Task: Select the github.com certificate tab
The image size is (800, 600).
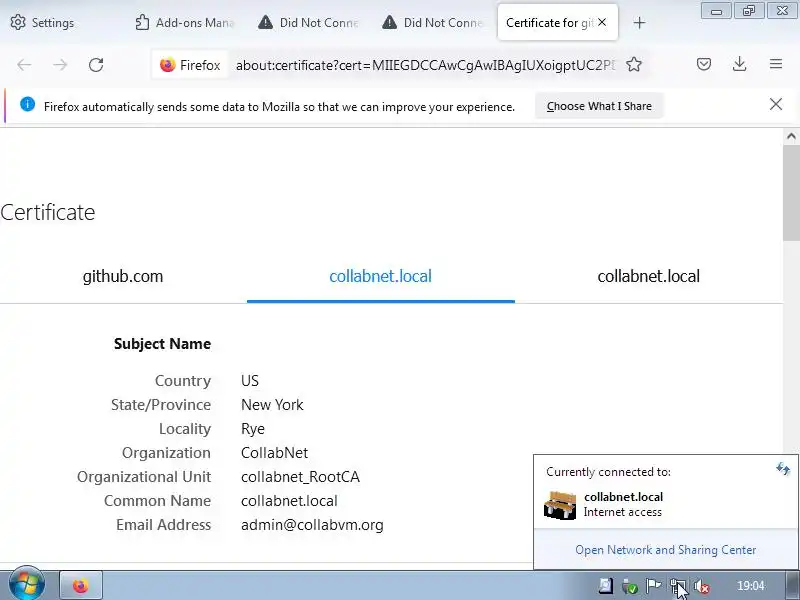Action: pyautogui.click(x=123, y=277)
